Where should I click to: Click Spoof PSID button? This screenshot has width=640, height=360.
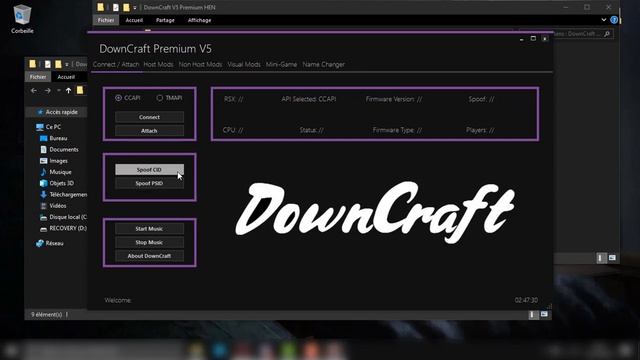[149, 183]
